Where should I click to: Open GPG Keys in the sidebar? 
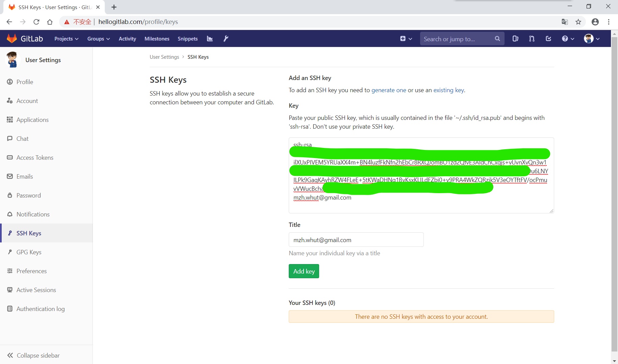(x=46, y=252)
